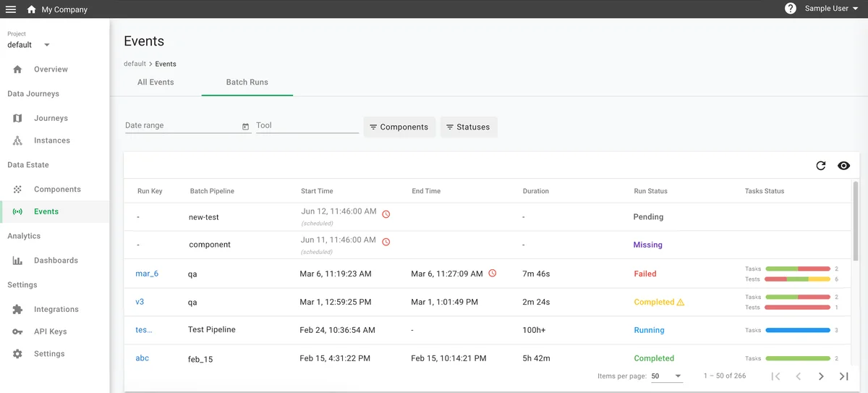Open the Items per page dropdown

666,376
